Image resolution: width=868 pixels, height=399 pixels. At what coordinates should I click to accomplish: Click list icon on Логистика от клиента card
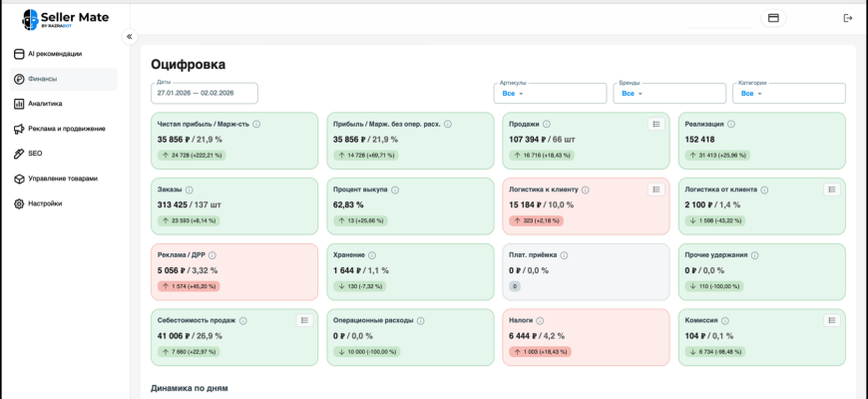coord(831,190)
